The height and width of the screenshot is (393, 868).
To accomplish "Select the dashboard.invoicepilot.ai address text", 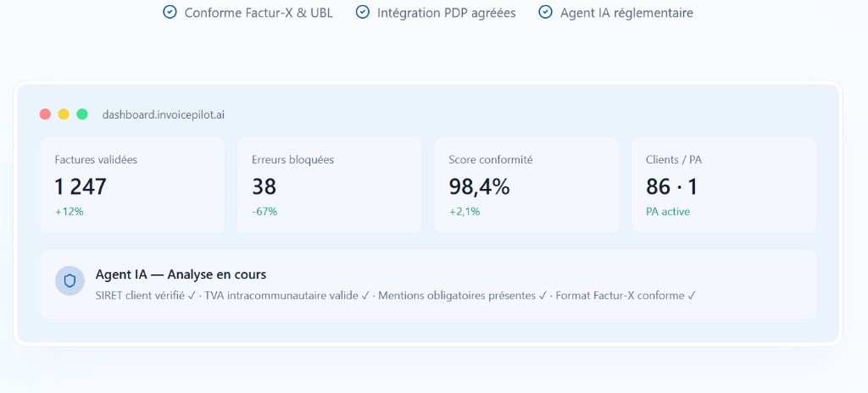I will point(164,115).
